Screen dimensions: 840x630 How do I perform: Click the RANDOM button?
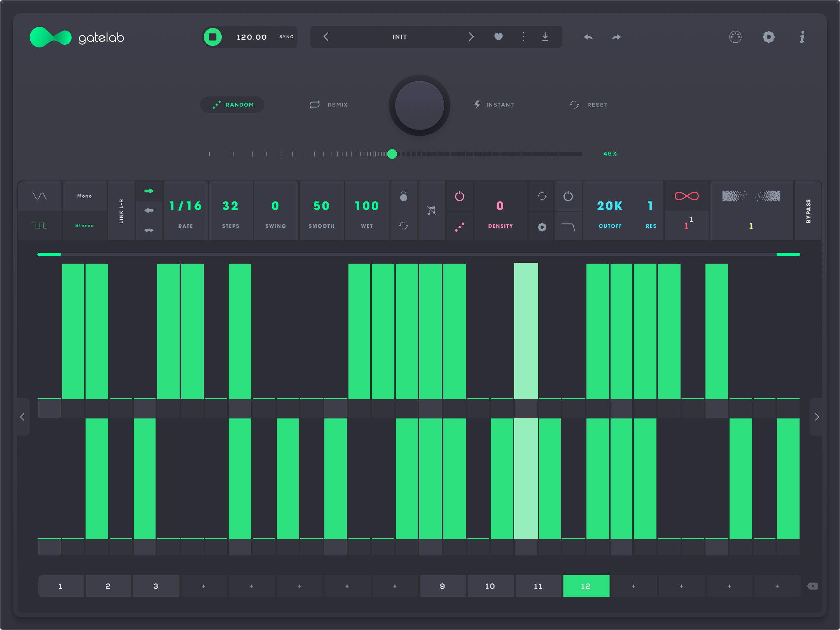point(232,104)
